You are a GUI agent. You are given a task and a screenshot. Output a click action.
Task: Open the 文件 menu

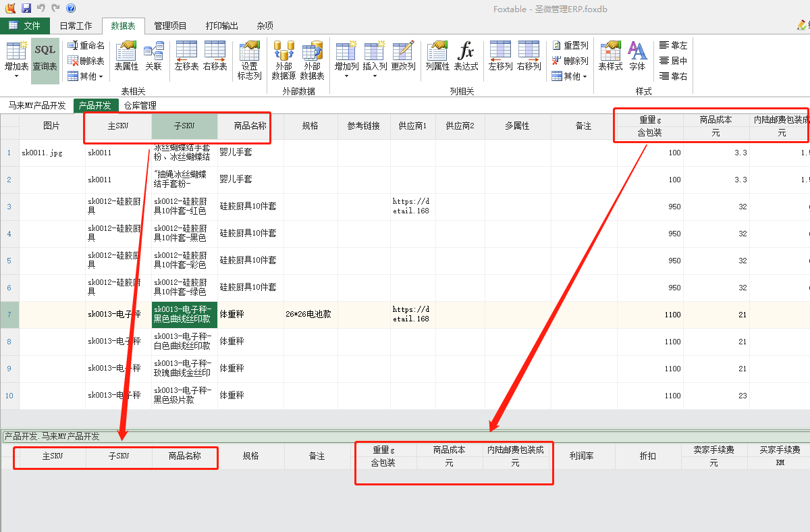(25, 26)
